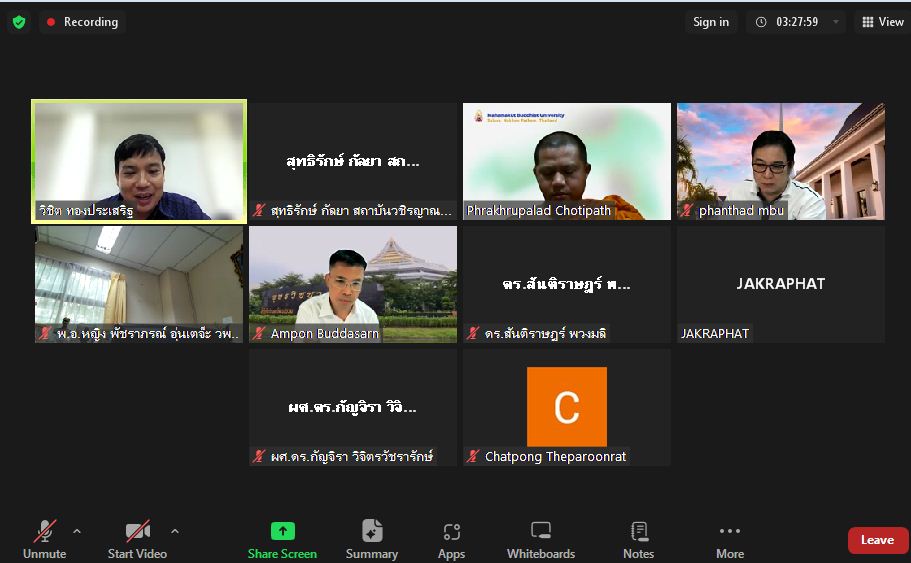911x563 pixels.
Task: Open the Notes panel
Action: 638,539
